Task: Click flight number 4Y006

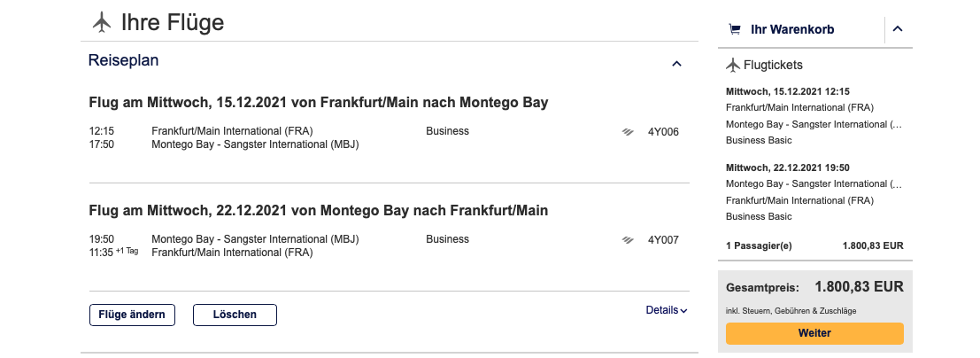Action: 663,132
